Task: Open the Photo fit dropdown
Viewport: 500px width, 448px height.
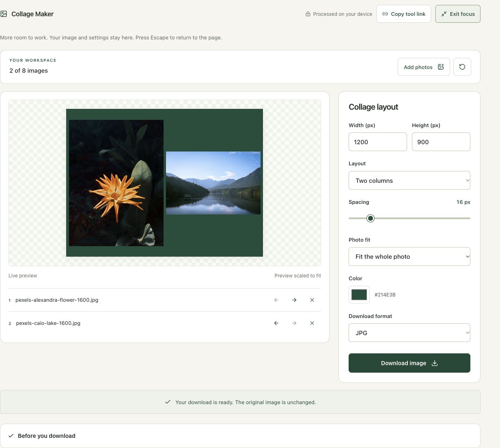Action: coord(409,257)
